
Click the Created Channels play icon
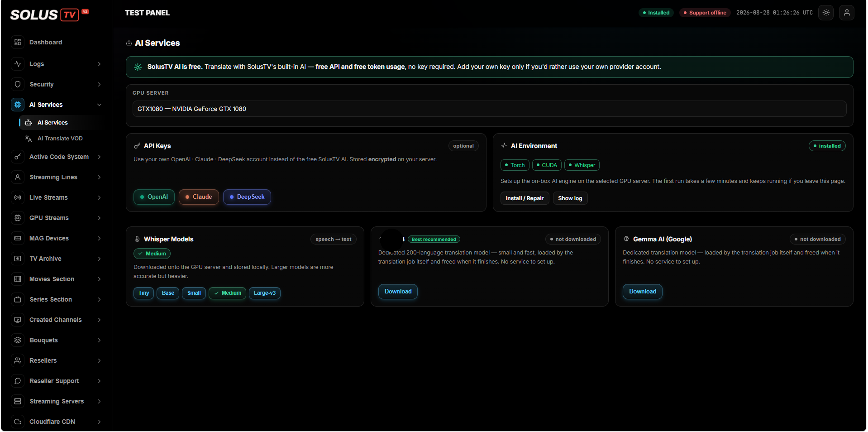click(18, 320)
